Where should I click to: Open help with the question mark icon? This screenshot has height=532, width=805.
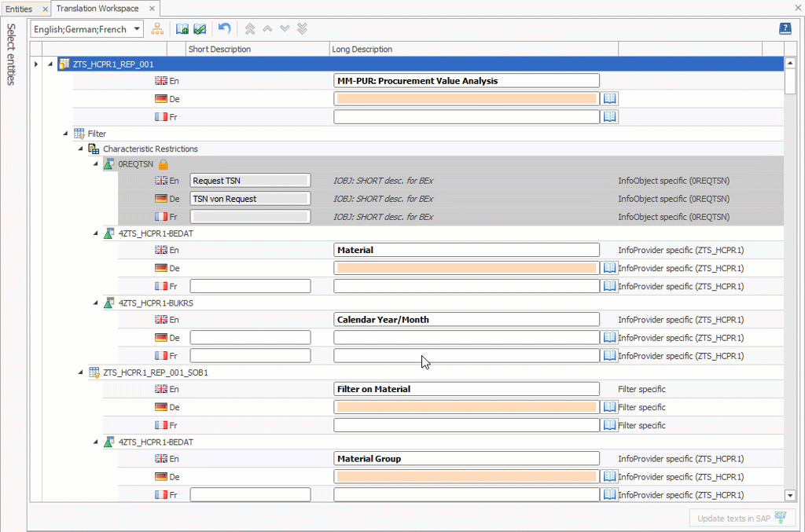[785, 29]
